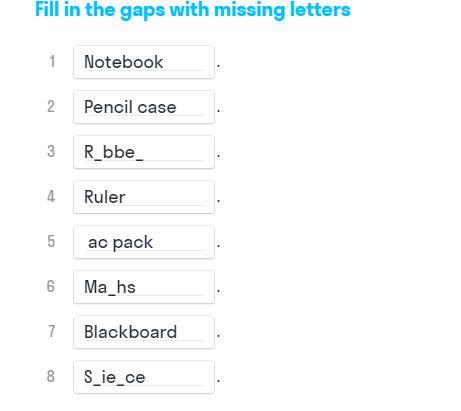Select the Ma_hs answer box

(144, 287)
